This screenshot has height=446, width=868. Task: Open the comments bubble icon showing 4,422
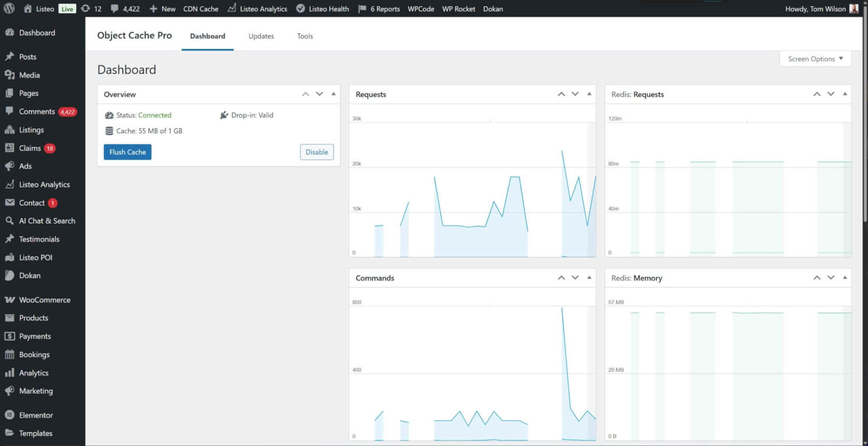pyautogui.click(x=115, y=9)
